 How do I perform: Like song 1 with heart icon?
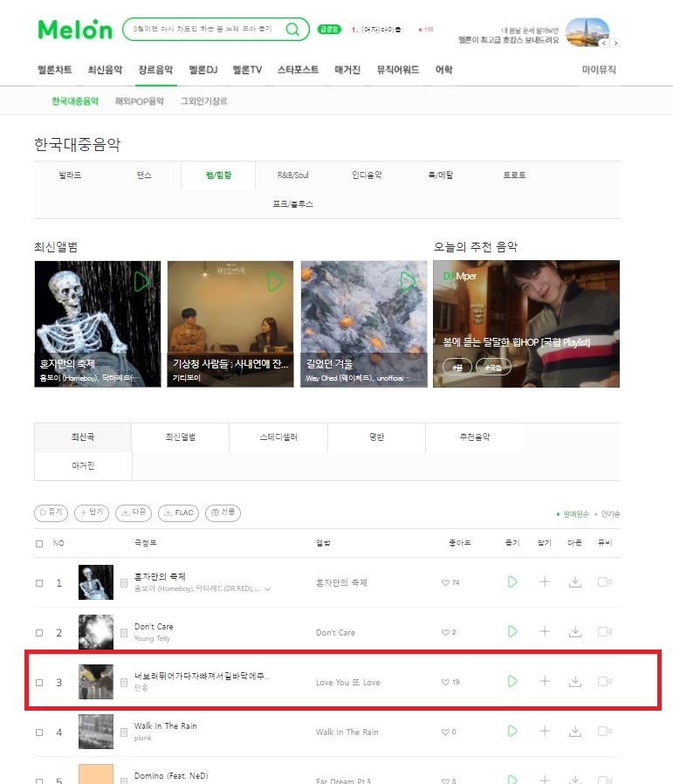445,582
